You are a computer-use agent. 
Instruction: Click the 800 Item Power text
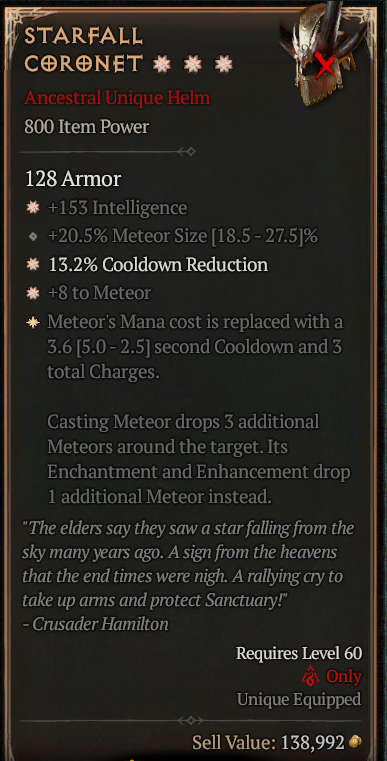click(86, 127)
